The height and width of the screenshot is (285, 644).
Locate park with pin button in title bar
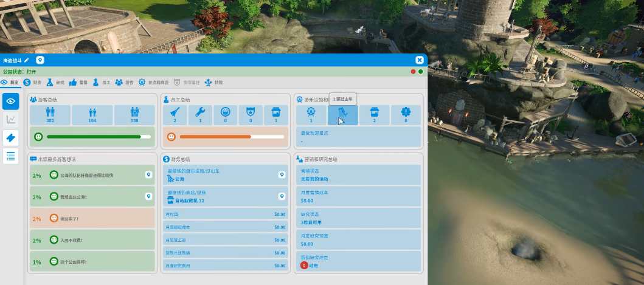40,60
